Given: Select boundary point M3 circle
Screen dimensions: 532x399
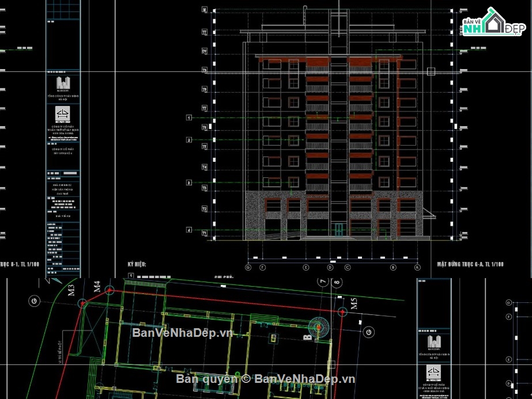Looking at the screenshot, I should pyautogui.click(x=82, y=303).
